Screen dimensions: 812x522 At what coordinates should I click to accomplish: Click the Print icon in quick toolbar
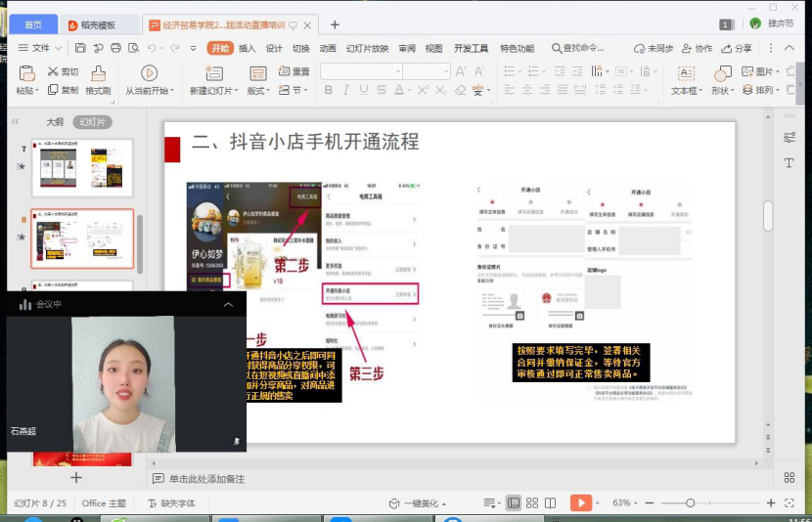coord(115,48)
